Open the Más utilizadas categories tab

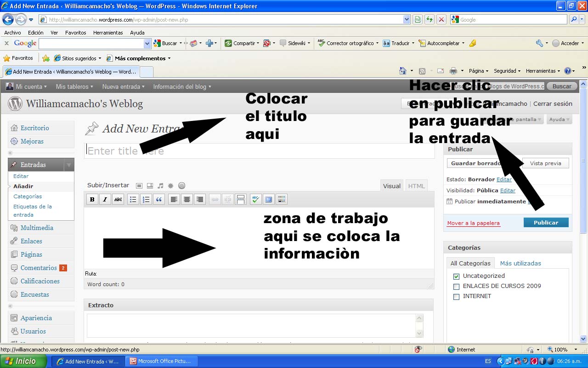point(520,264)
